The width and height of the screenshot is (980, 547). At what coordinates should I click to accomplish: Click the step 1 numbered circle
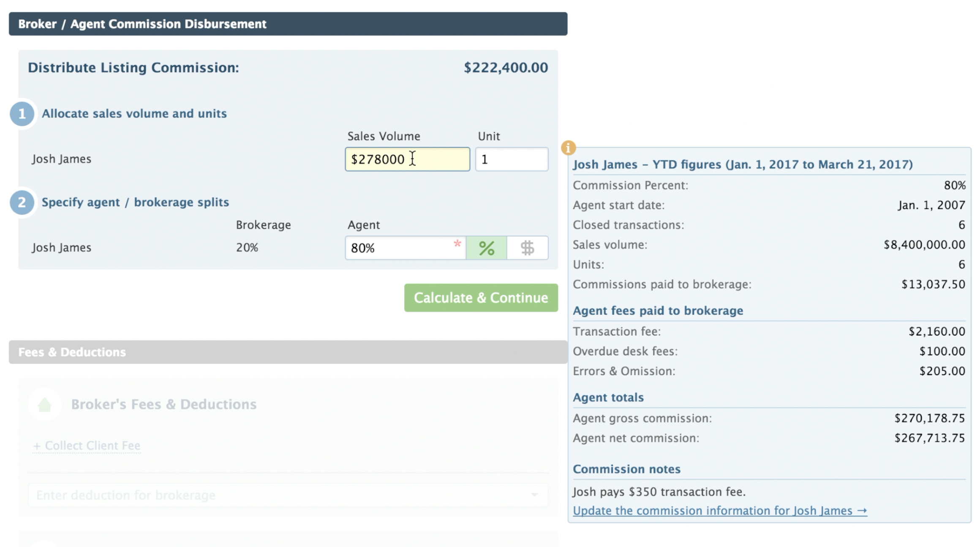click(x=22, y=114)
